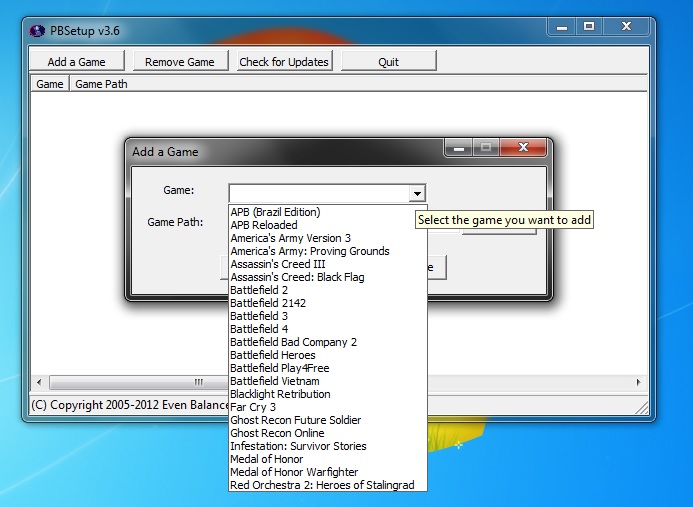693x507 pixels.
Task: Choose America's Army: Proving Grounds
Action: (x=327, y=251)
